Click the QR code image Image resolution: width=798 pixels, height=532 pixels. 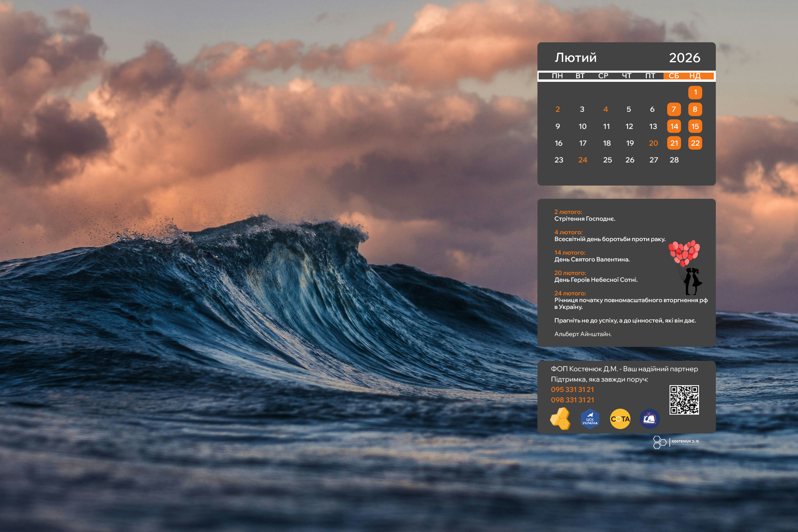click(x=684, y=399)
